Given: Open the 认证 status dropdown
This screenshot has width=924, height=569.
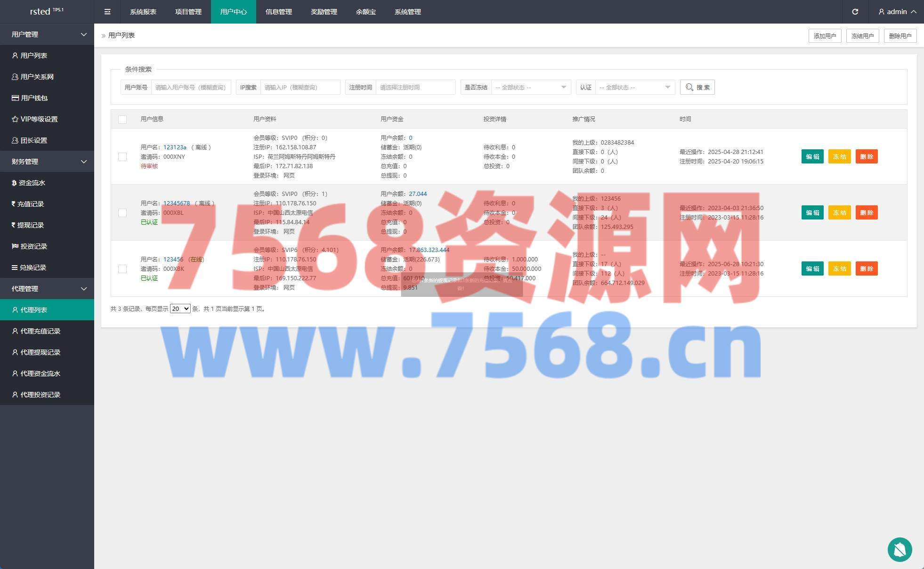Looking at the screenshot, I should tap(634, 87).
